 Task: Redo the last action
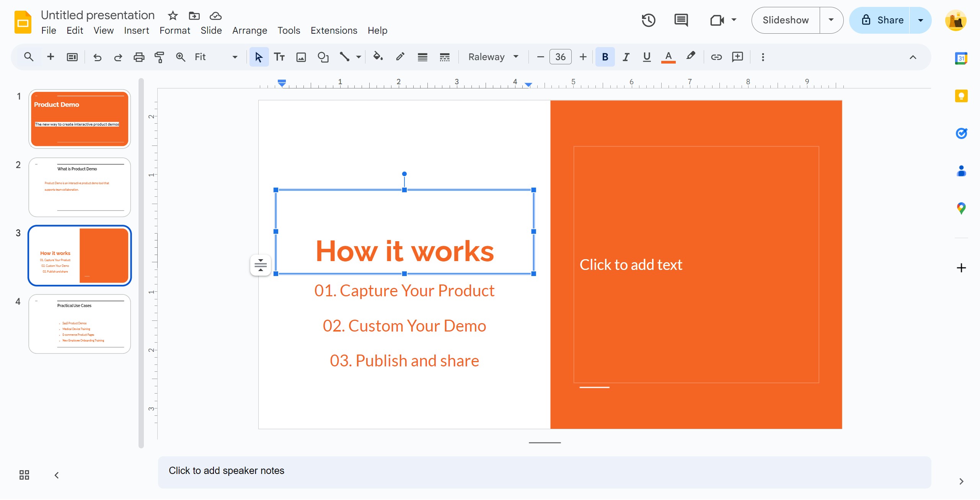tap(118, 57)
